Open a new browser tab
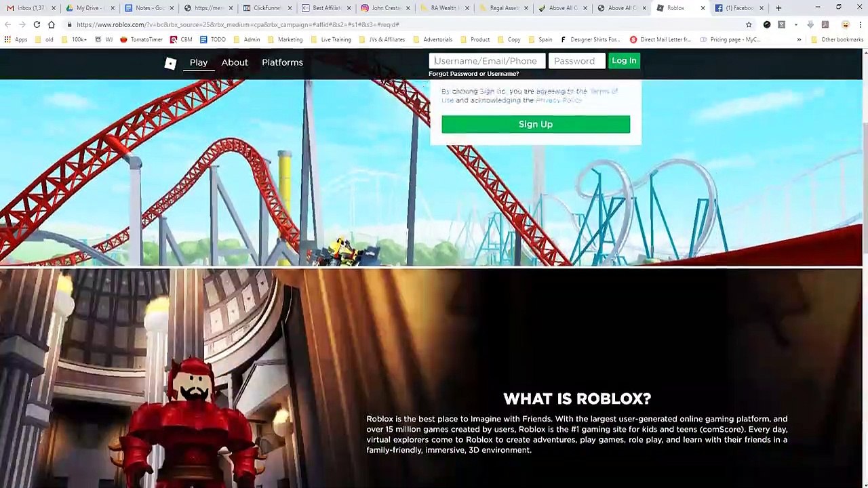The height and width of the screenshot is (488, 868). point(778,8)
